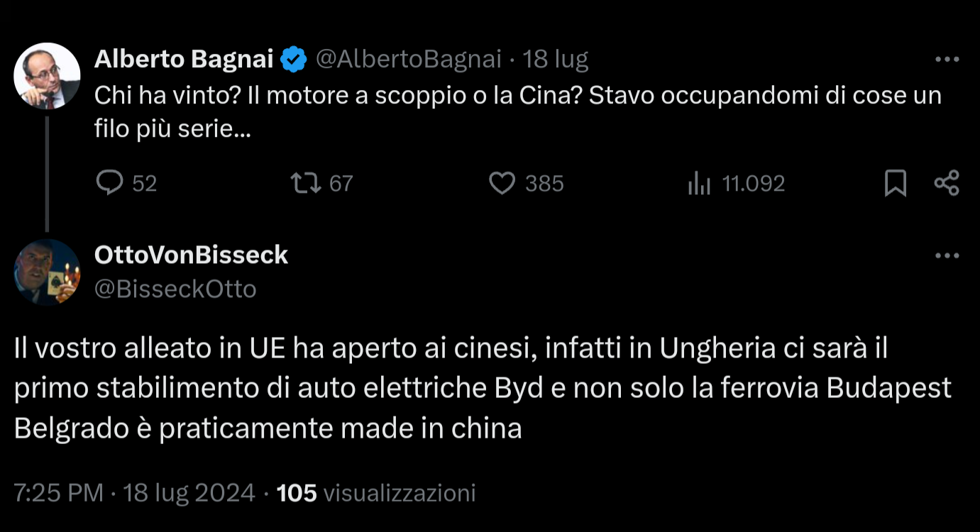The image size is (980, 532).
Task: Open more options on Alberto Bagnai's tweet
Action: click(x=947, y=60)
